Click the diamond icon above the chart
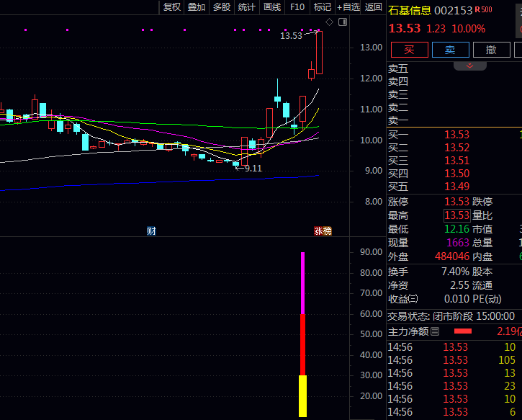The width and height of the screenshot is (522, 420). click(x=329, y=22)
